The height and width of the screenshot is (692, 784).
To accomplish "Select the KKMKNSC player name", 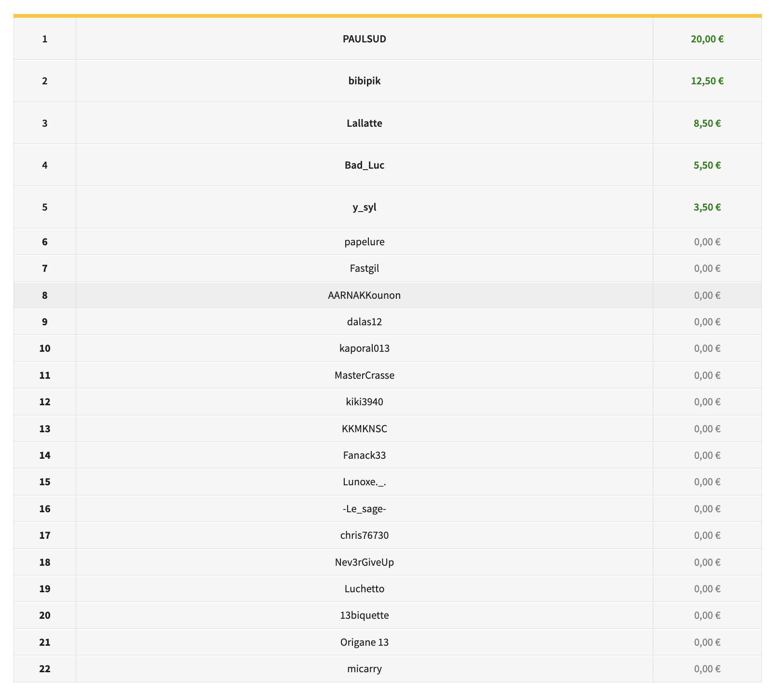I will pyautogui.click(x=365, y=429).
